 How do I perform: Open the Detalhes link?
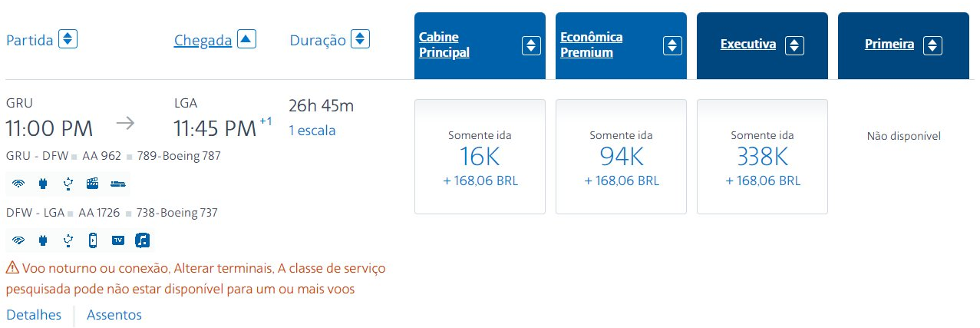tap(34, 315)
